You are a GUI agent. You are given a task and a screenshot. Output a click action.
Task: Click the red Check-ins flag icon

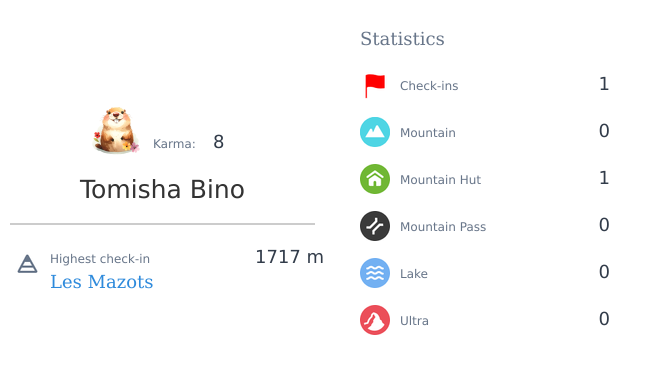[x=375, y=86]
